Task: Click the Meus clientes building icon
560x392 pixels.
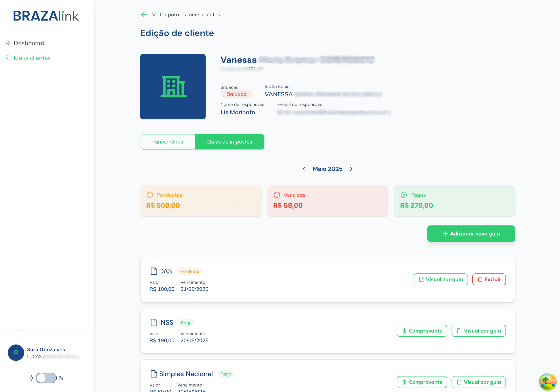Action: [8, 58]
